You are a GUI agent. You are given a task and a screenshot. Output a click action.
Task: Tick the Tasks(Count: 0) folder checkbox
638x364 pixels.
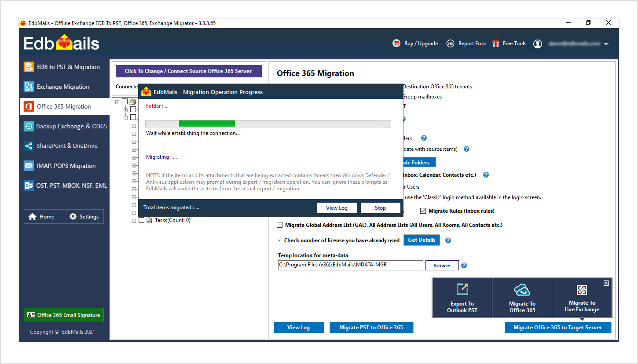pyautogui.click(x=141, y=220)
